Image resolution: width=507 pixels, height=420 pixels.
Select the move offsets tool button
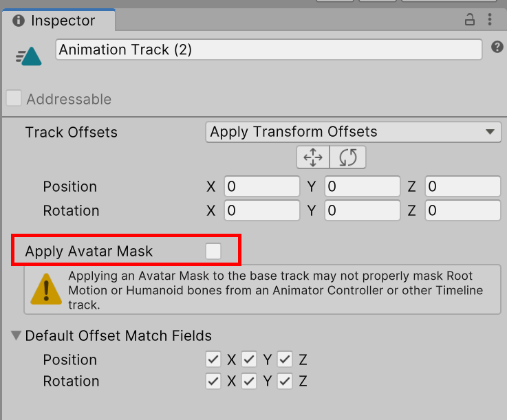[x=313, y=157]
